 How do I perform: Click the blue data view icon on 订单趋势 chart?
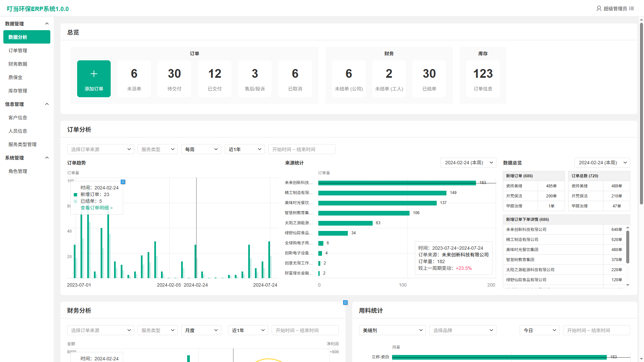click(x=123, y=182)
